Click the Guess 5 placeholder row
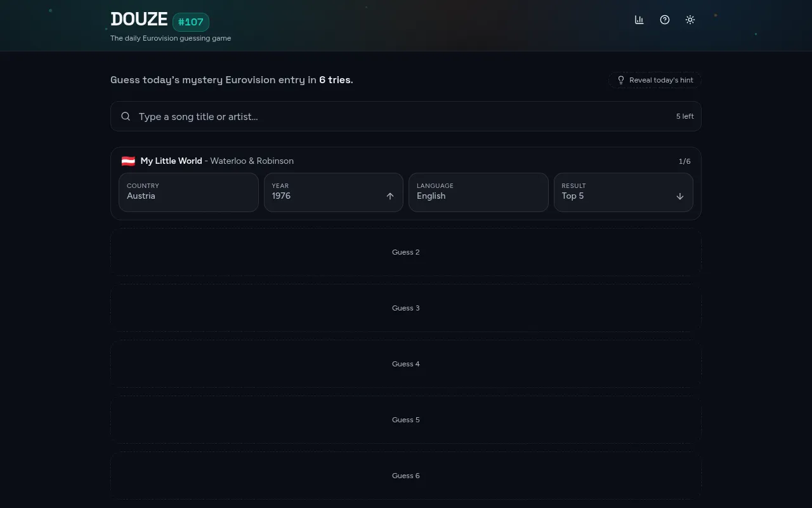The width and height of the screenshot is (812, 508). click(406, 420)
